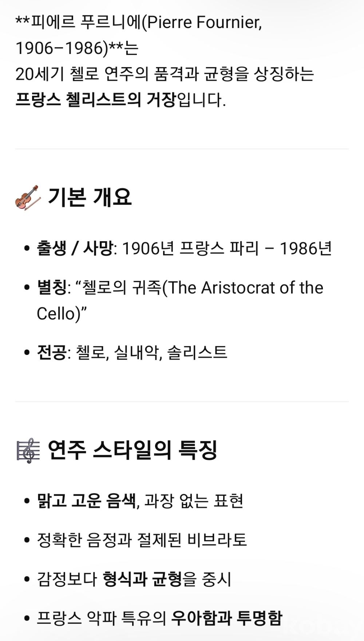Click the divider line above 기본 개요

click(182, 149)
